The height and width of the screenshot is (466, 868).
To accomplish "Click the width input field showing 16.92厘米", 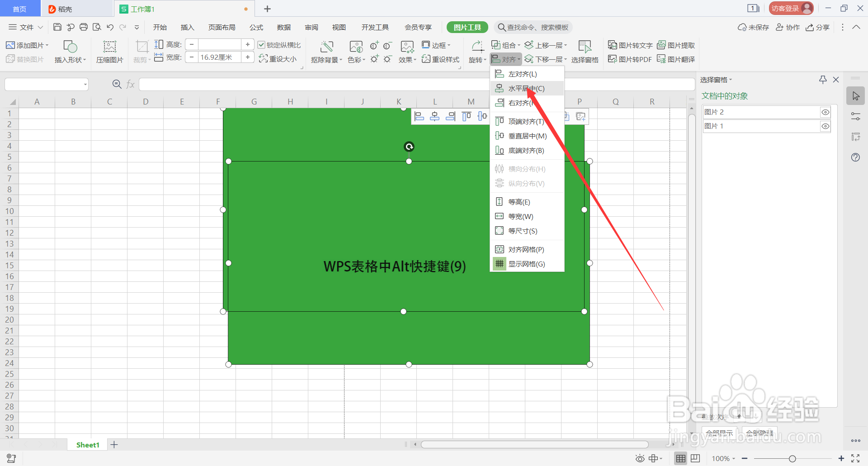I will (x=220, y=57).
